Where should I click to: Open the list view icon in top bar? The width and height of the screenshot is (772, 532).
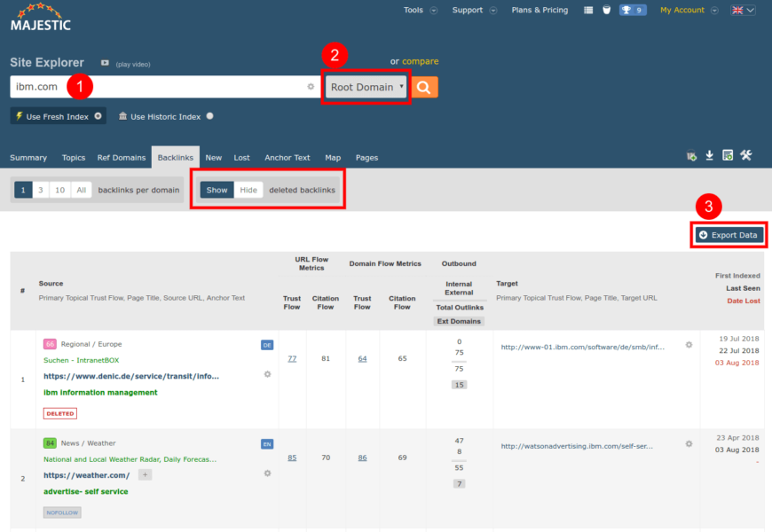(588, 10)
